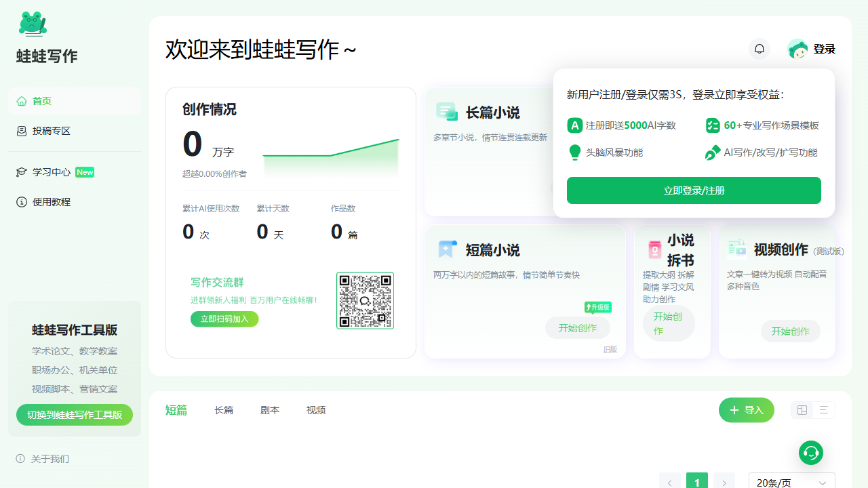868x488 pixels.
Task: Click the writing group QR code
Action: [365, 300]
